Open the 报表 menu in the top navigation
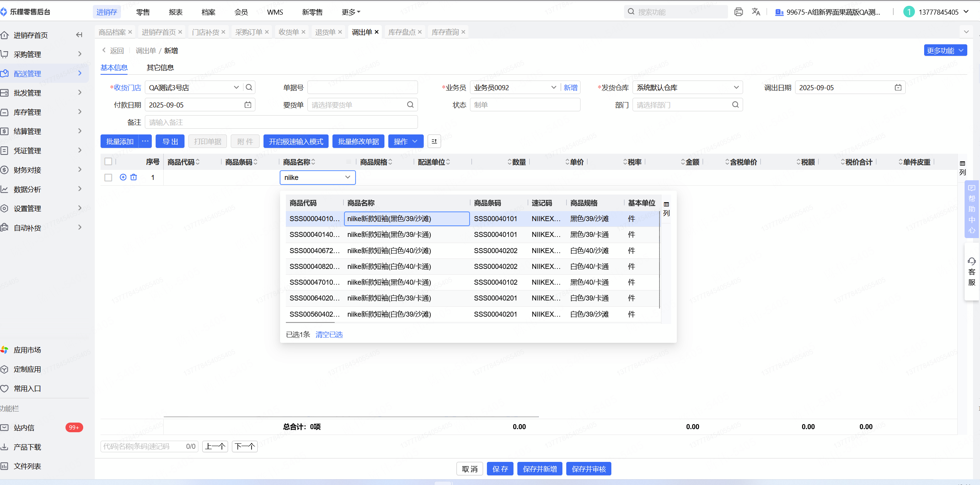Screen dimensions: 980x485 click(175, 12)
